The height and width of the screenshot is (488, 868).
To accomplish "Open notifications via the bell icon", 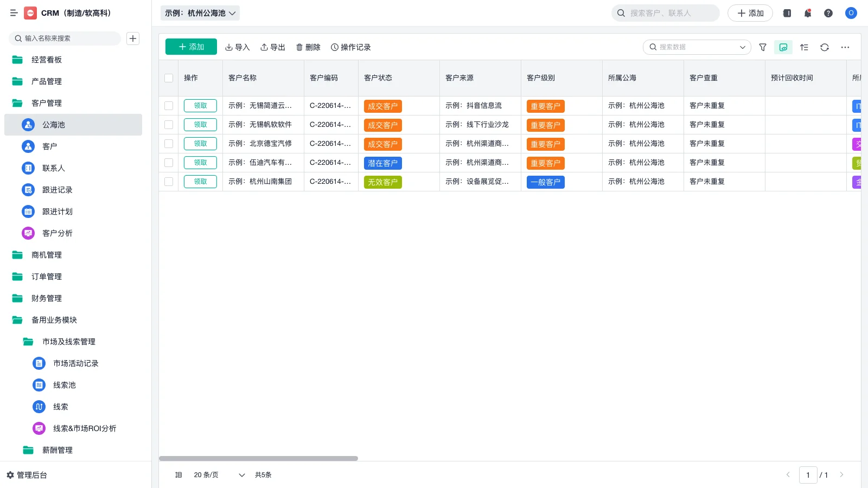I will click(x=807, y=13).
